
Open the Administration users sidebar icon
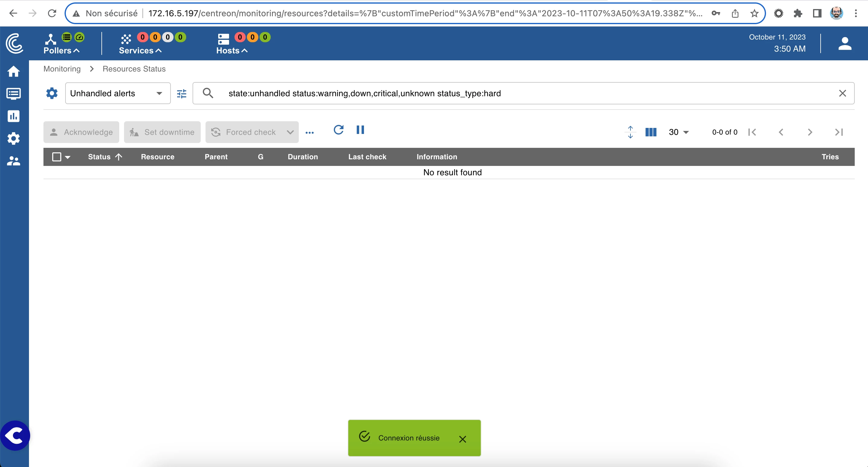pyautogui.click(x=14, y=161)
